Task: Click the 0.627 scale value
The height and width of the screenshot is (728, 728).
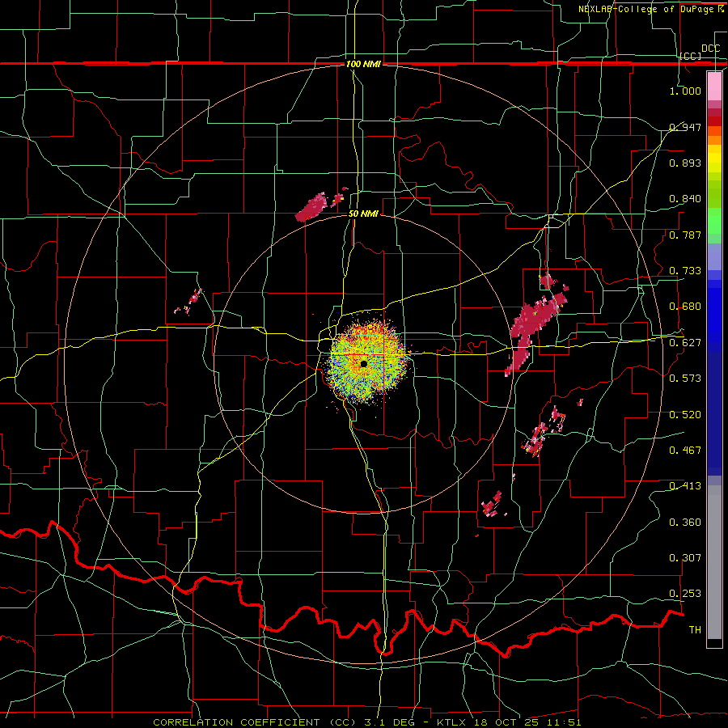Action: (x=685, y=342)
